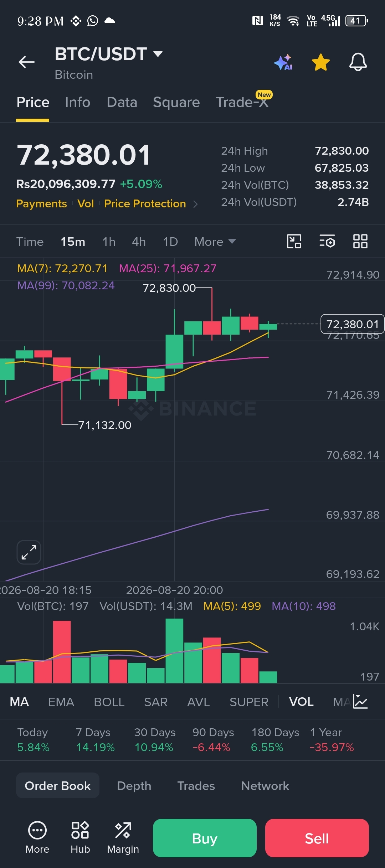
Task: Toggle the SUPER indicator
Action: [249, 702]
